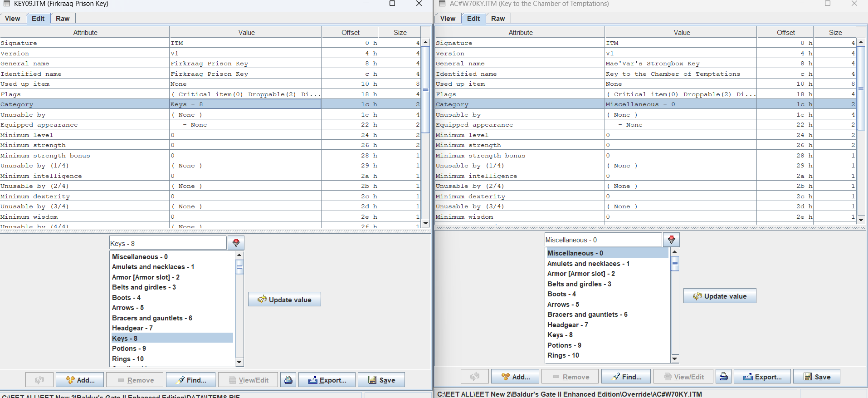Switch to the Raw tab in AC#W70KY.ITM

[498, 19]
